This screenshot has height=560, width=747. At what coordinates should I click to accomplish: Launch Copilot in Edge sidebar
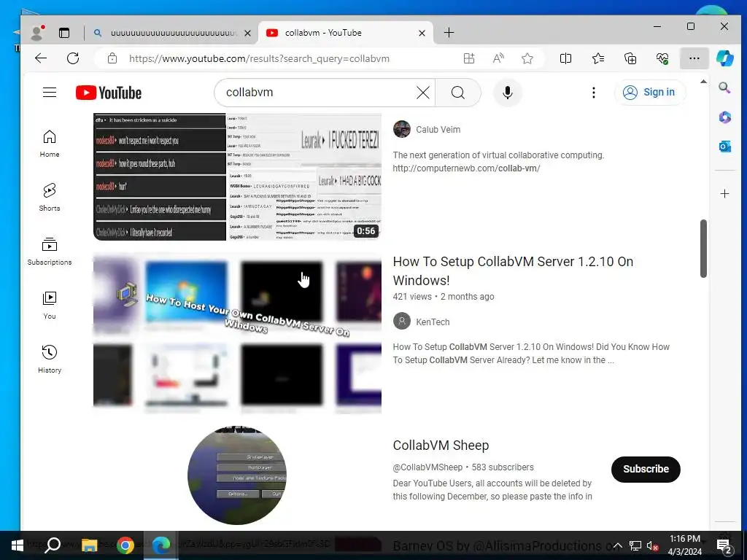(724, 58)
